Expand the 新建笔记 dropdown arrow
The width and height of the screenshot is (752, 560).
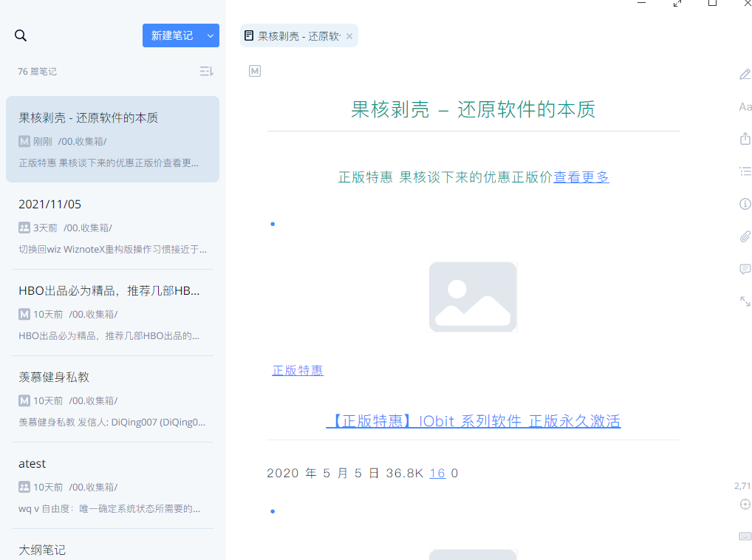(x=210, y=35)
